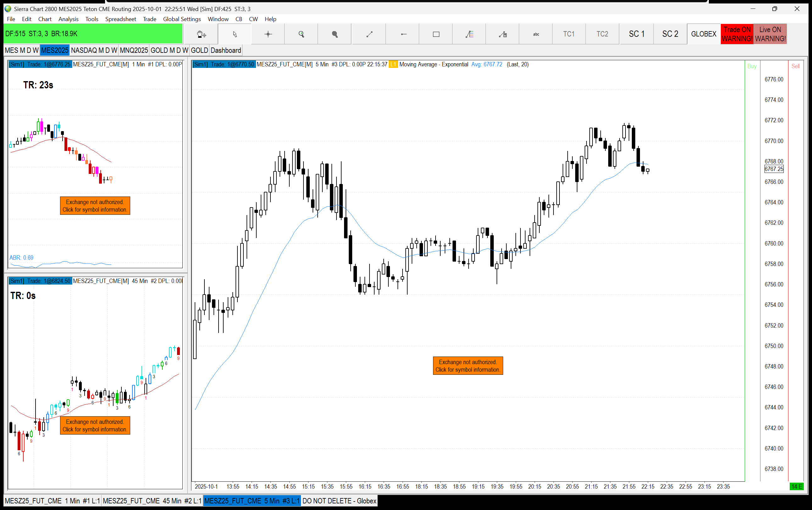Switch to the NASDAQ M D W chartbook tab
Viewport: 812px width, 510px height.
(94, 51)
